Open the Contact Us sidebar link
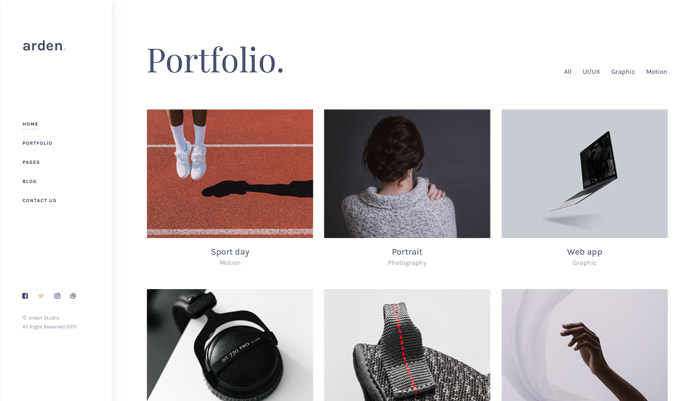The height and width of the screenshot is (401, 700). click(39, 201)
